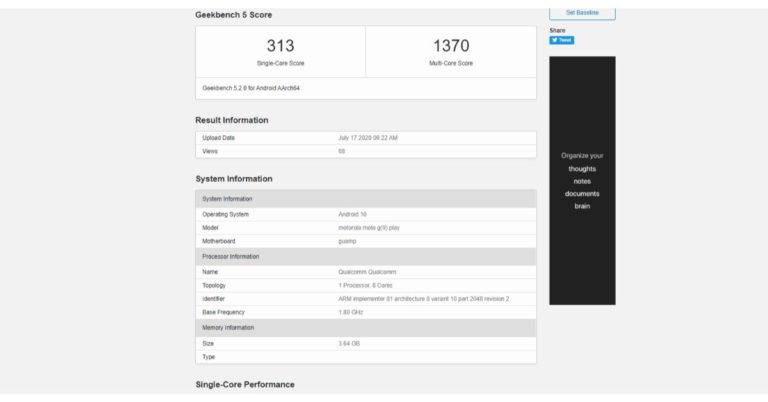
Task: Click the Result Information heading
Action: pyautogui.click(x=232, y=120)
